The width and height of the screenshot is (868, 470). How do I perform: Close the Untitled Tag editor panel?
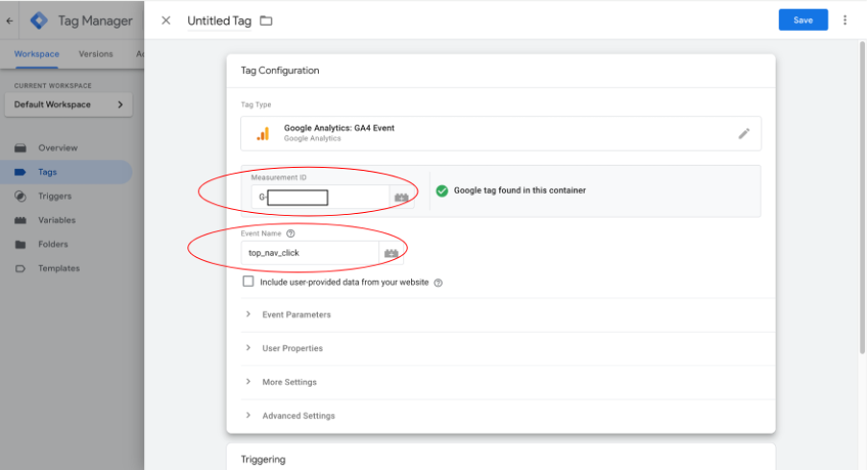pos(165,20)
